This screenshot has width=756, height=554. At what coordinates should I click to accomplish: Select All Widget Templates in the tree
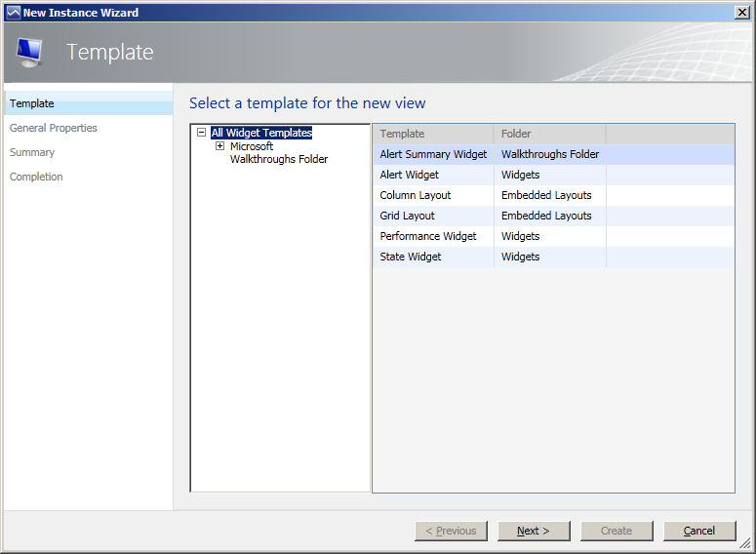[261, 133]
